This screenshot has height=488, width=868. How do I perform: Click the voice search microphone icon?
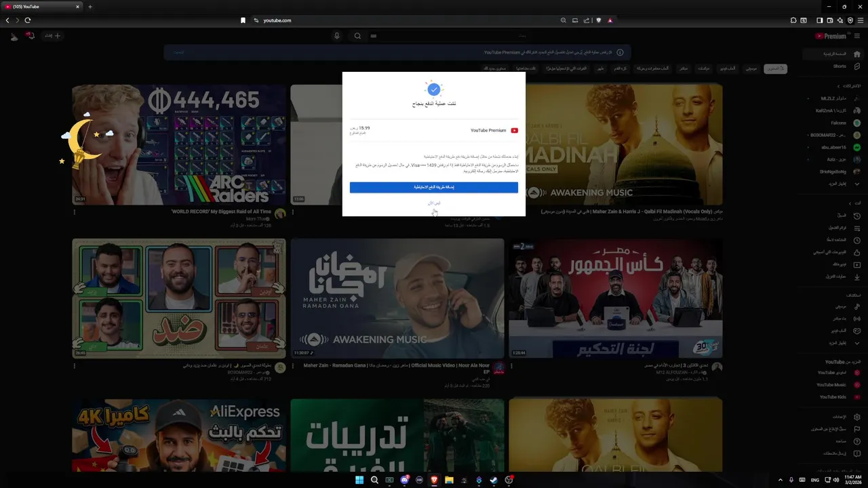(336, 36)
